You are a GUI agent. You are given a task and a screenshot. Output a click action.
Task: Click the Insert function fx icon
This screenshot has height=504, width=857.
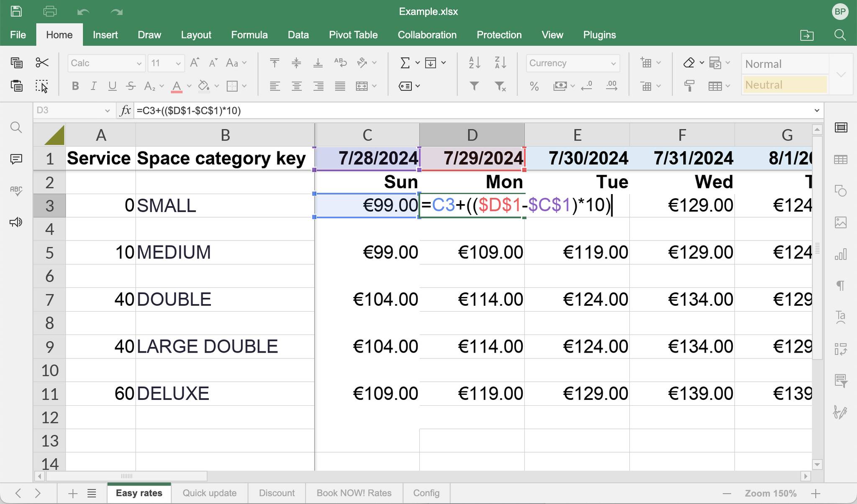tap(125, 110)
